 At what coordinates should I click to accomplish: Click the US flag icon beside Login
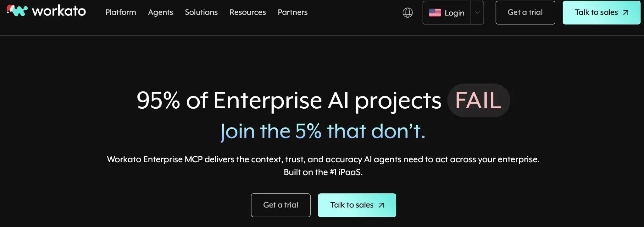pyautogui.click(x=435, y=13)
